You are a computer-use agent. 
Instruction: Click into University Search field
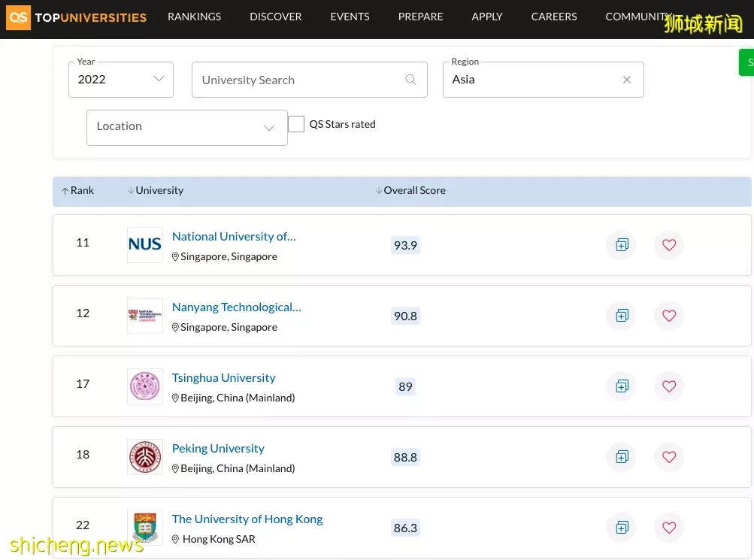pyautogui.click(x=310, y=80)
